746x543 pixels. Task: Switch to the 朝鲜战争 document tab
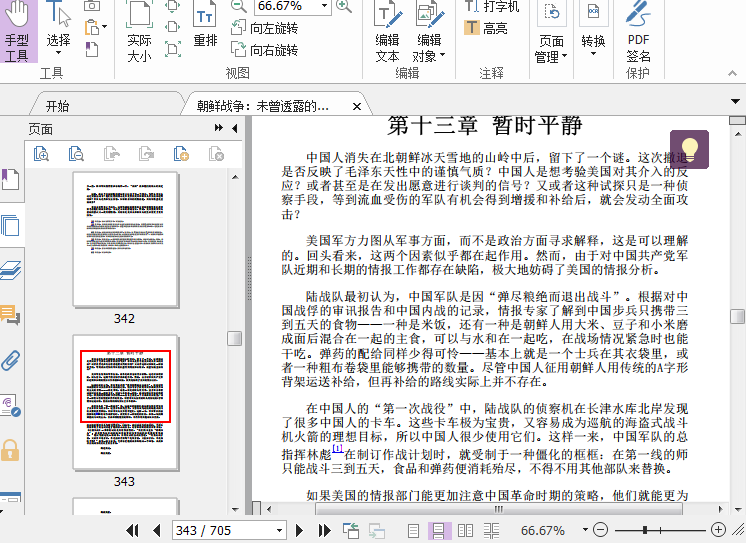(x=263, y=106)
